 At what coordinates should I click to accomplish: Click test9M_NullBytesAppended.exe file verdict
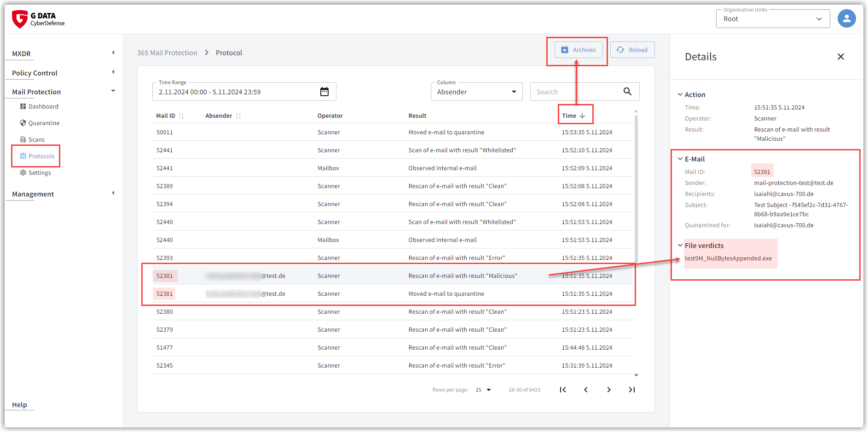click(728, 258)
